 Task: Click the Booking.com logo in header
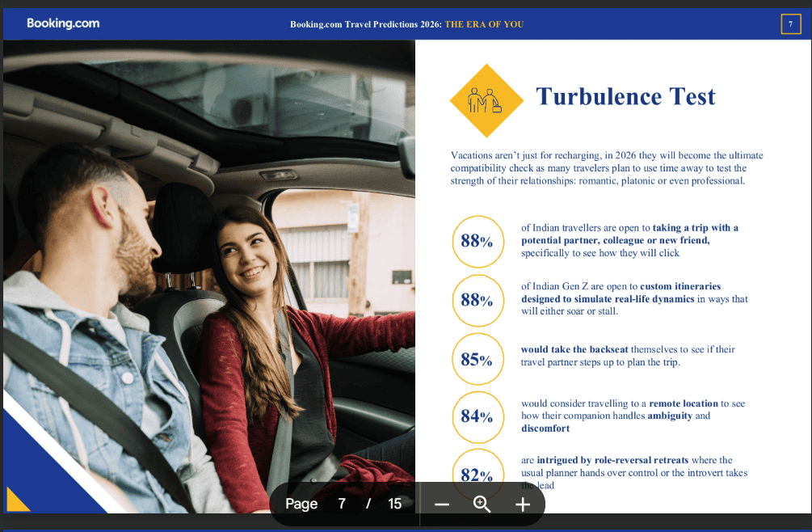63,23
